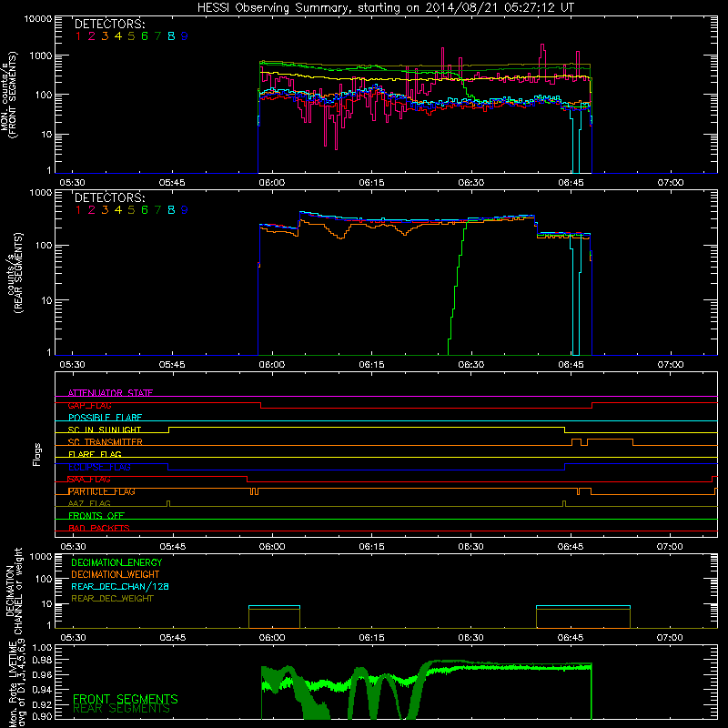728x728 pixels.
Task: Select detector 7 legend number in rear segments plot
Action: point(157,210)
